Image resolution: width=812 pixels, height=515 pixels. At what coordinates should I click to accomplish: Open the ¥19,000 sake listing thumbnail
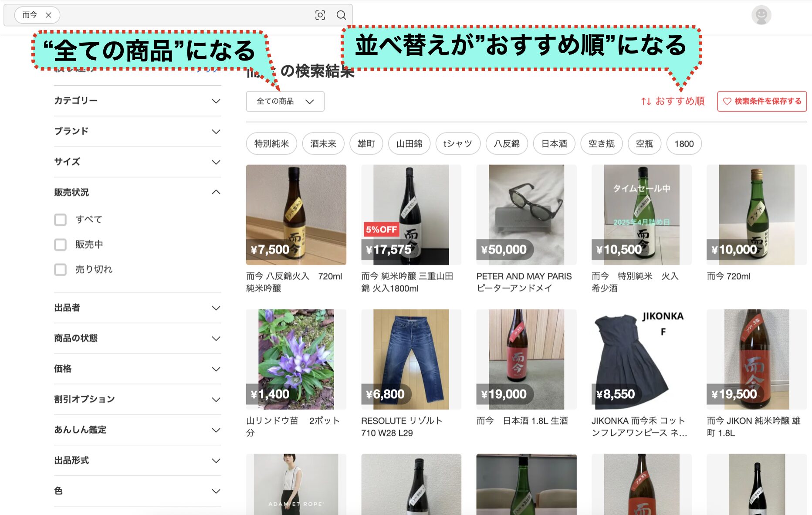click(x=526, y=359)
